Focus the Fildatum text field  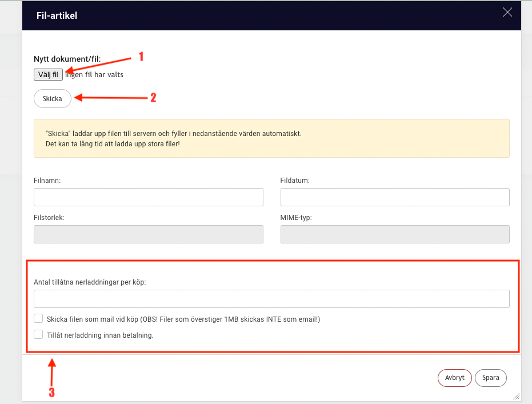(x=395, y=197)
